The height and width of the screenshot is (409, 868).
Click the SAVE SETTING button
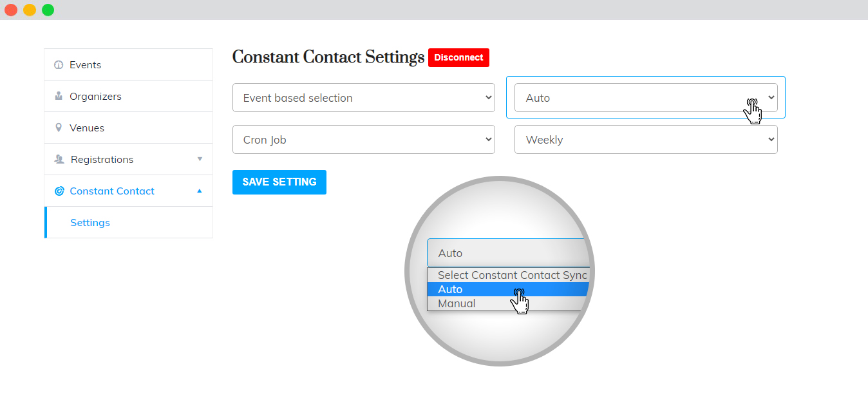(x=279, y=182)
